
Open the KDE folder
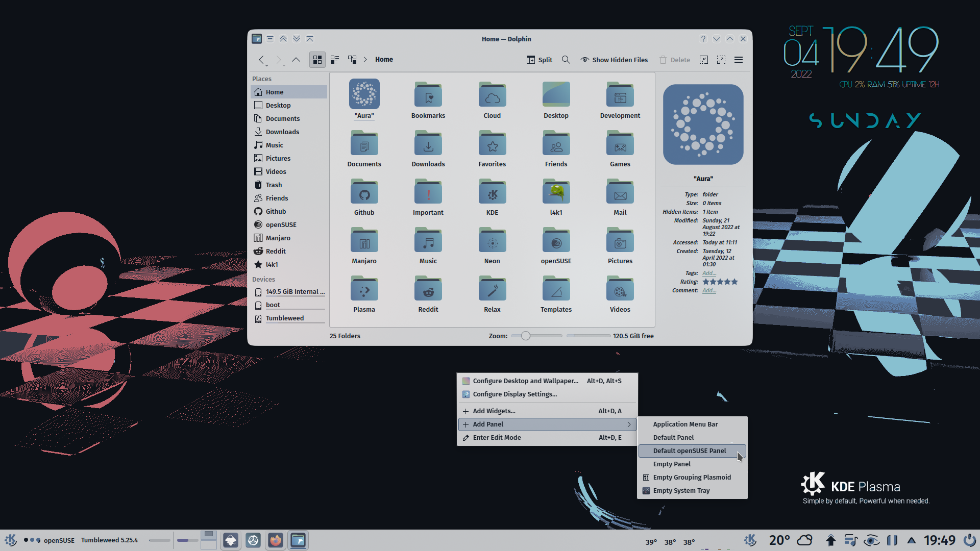tap(492, 197)
